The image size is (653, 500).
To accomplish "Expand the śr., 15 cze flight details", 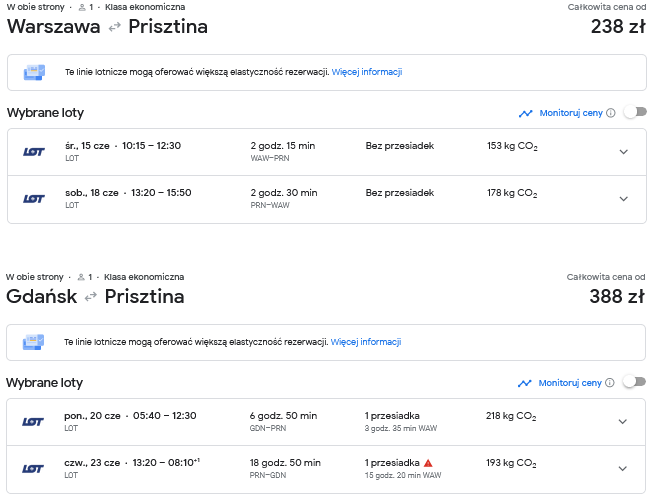I will [x=623, y=152].
